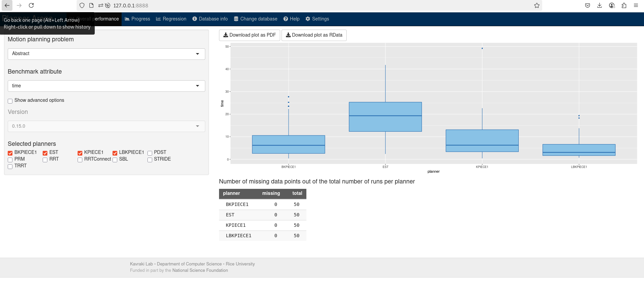
Task: Open the browser hamburger menu
Action: click(636, 5)
